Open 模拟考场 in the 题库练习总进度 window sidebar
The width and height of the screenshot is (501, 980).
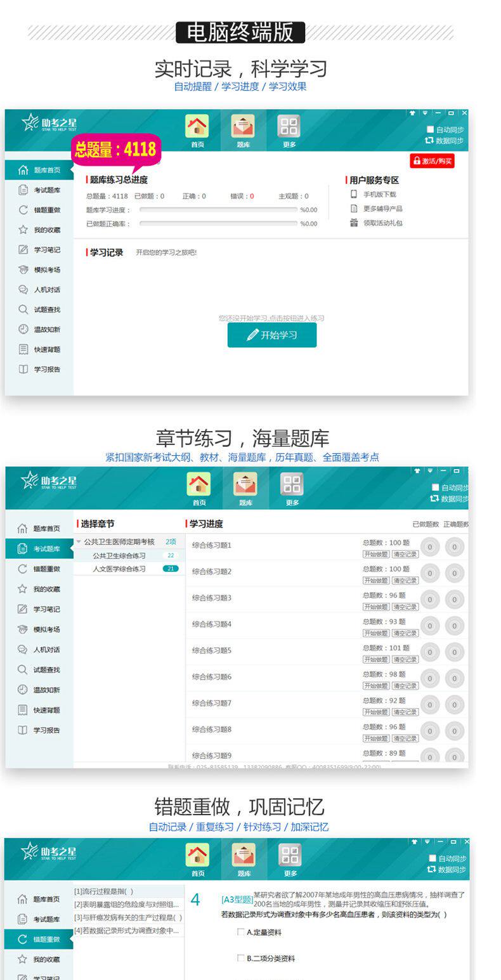click(39, 270)
